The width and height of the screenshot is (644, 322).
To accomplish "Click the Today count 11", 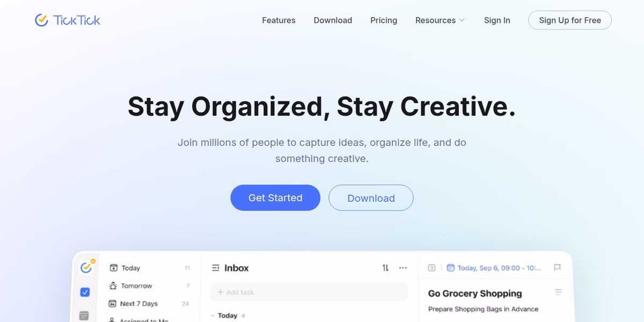I will point(187,268).
